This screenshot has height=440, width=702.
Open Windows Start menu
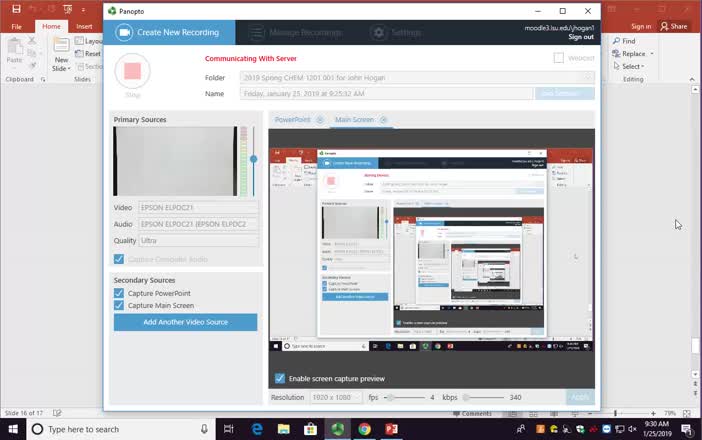click(13, 429)
